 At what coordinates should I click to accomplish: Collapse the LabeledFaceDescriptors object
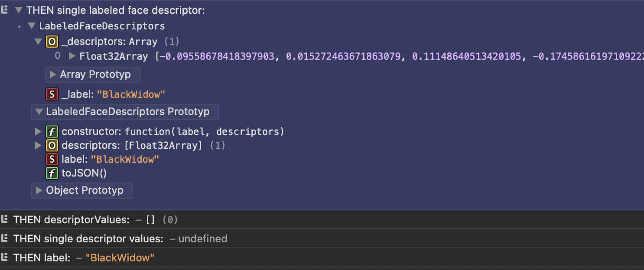pos(31,26)
